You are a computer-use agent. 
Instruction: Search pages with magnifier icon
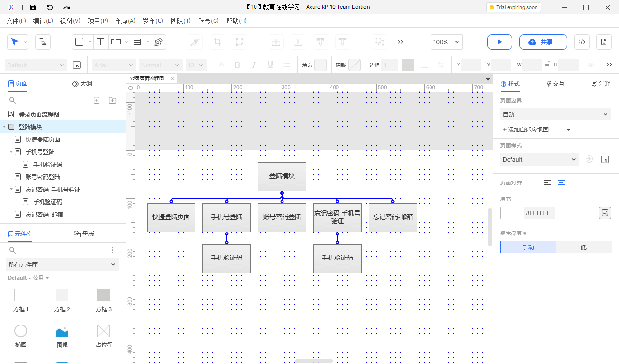click(x=13, y=100)
